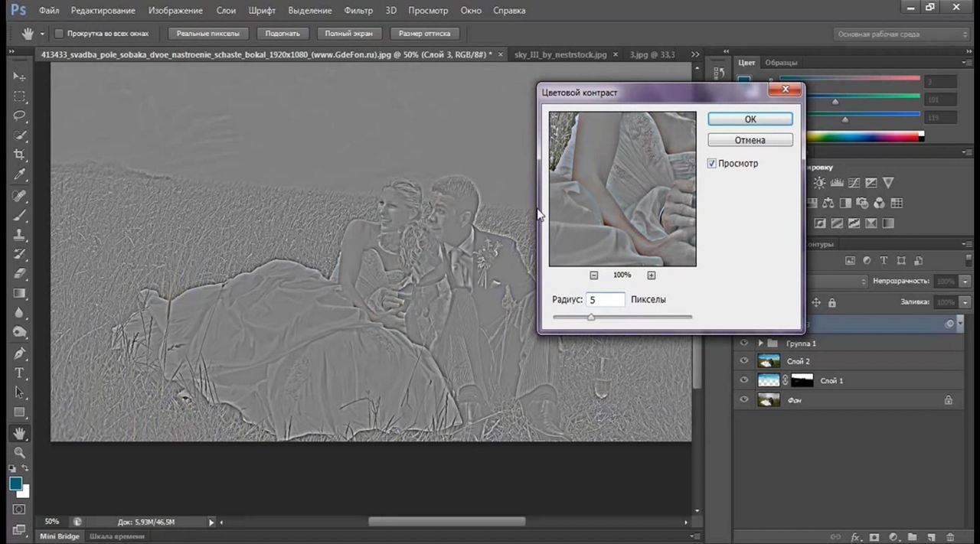This screenshot has height=544, width=980.
Task: Show hidden document tabs chevron
Action: click(x=695, y=55)
